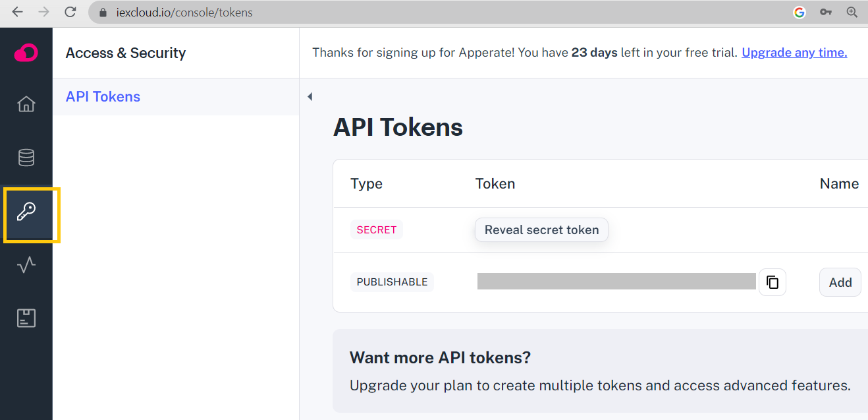The image size is (868, 420).
Task: Click the IEX Cloud logo icon
Action: point(26,53)
